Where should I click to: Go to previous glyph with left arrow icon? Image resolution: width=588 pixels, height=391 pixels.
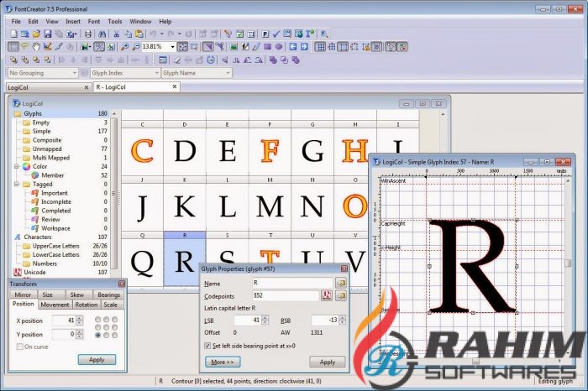tap(293, 47)
